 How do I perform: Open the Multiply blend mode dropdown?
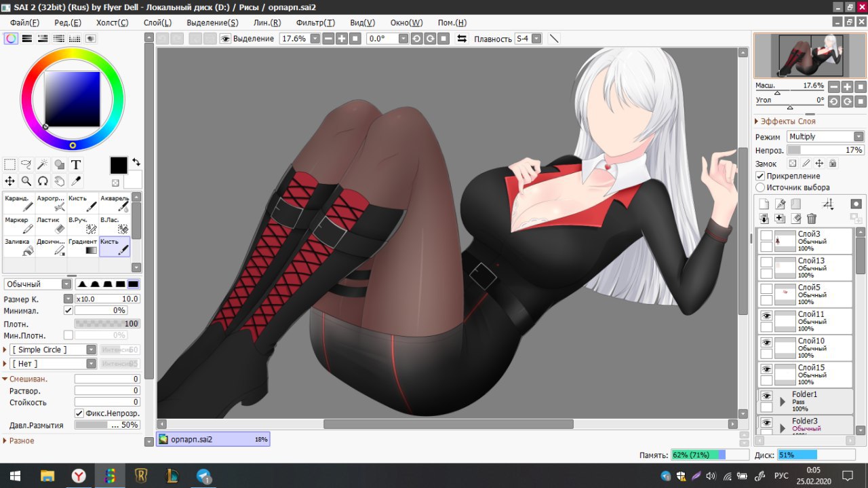(825, 136)
